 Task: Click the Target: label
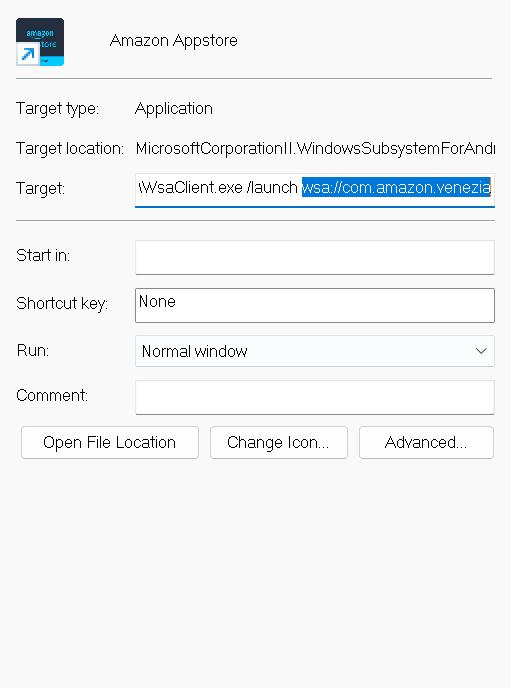(40, 189)
